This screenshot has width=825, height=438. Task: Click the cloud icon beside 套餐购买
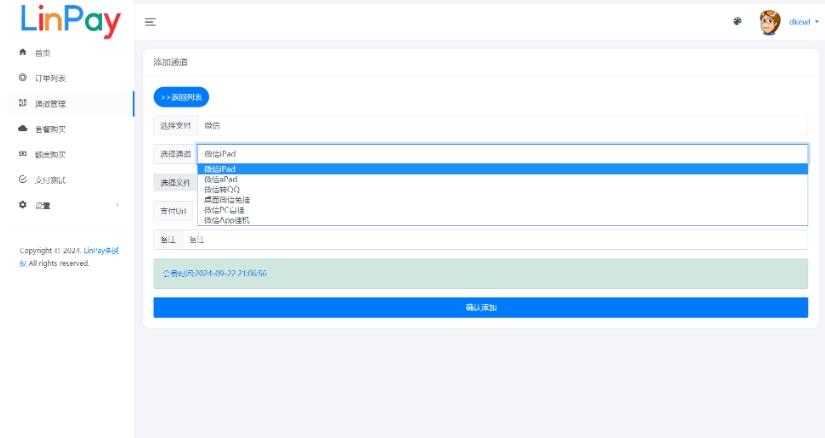(23, 128)
